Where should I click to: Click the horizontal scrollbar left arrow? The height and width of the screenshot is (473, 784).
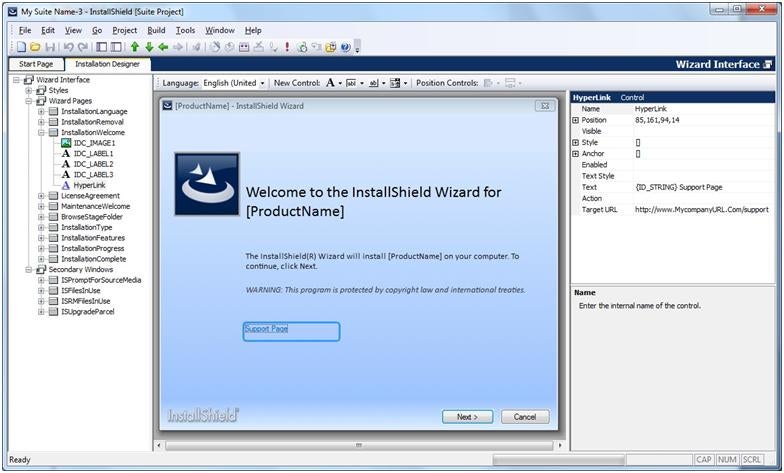160,445
